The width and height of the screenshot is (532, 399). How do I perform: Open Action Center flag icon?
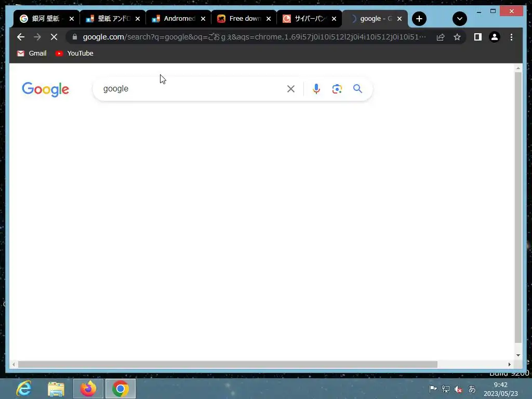pos(433,389)
